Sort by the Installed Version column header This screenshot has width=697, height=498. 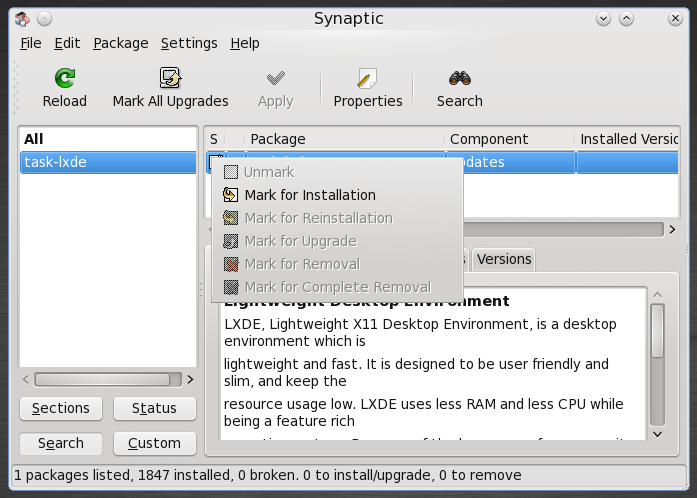click(628, 139)
